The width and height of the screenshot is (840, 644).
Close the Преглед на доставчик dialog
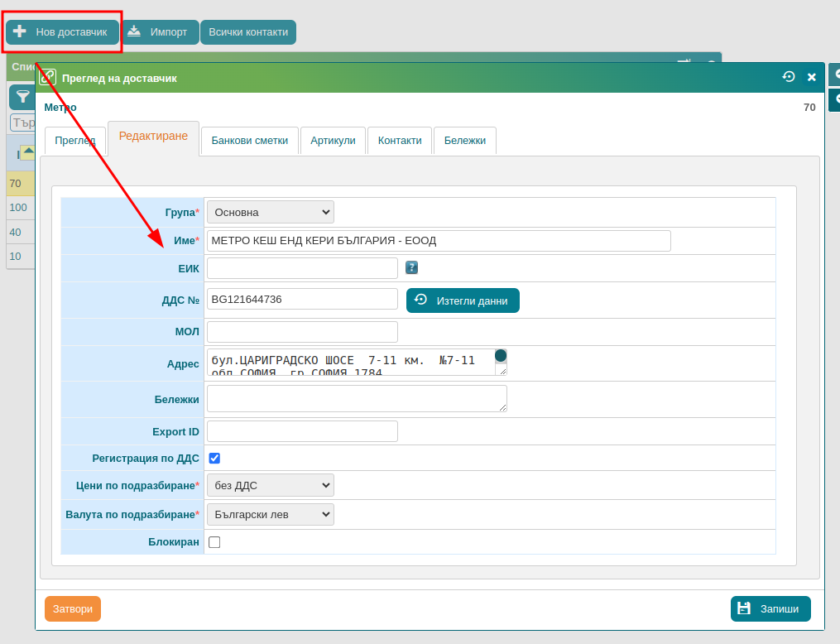pyautogui.click(x=812, y=77)
